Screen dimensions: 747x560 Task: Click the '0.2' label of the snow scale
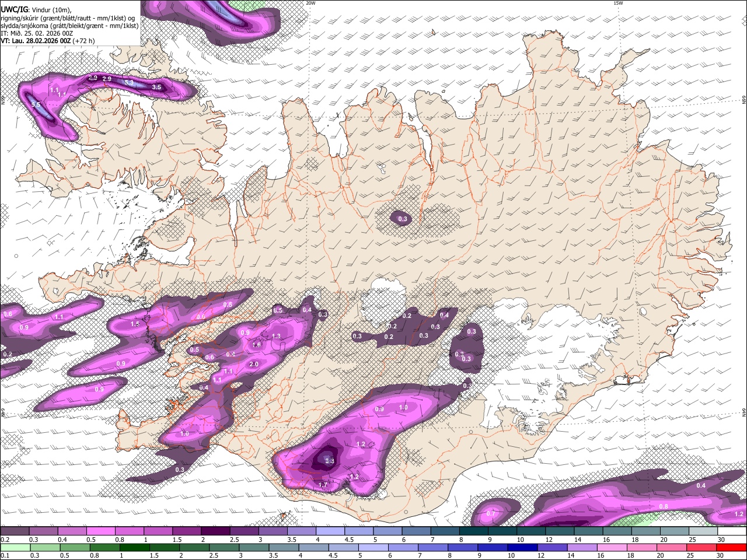click(5, 540)
